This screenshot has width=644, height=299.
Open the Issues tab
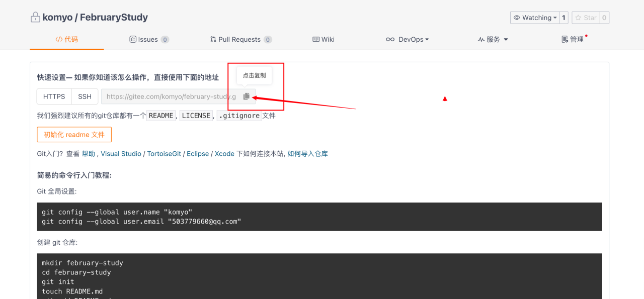(149, 39)
